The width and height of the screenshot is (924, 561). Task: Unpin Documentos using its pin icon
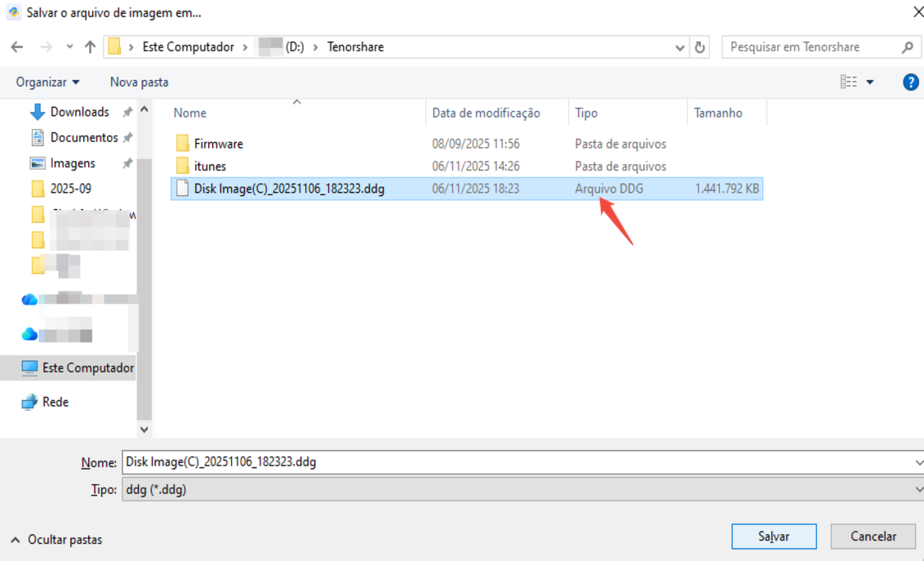[127, 137]
